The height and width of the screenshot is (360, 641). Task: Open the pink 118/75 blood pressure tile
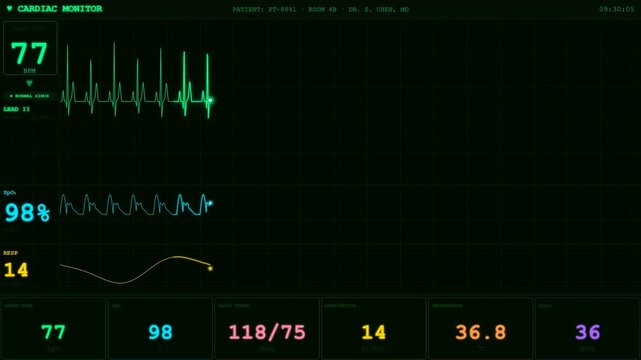(267, 329)
